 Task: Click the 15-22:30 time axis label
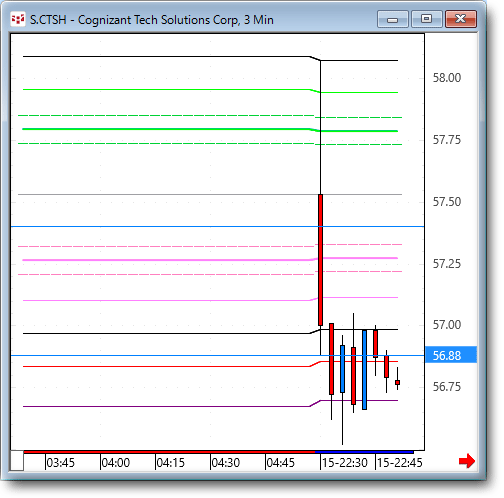pos(345,463)
